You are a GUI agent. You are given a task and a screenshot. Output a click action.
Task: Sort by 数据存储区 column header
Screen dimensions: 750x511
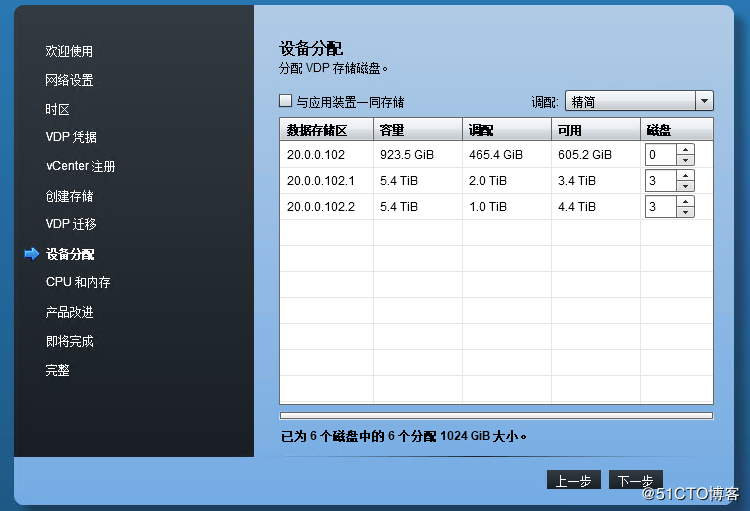[x=326, y=130]
